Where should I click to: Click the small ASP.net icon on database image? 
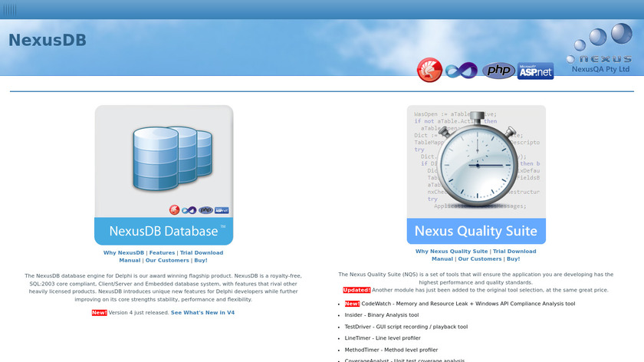pos(222,210)
